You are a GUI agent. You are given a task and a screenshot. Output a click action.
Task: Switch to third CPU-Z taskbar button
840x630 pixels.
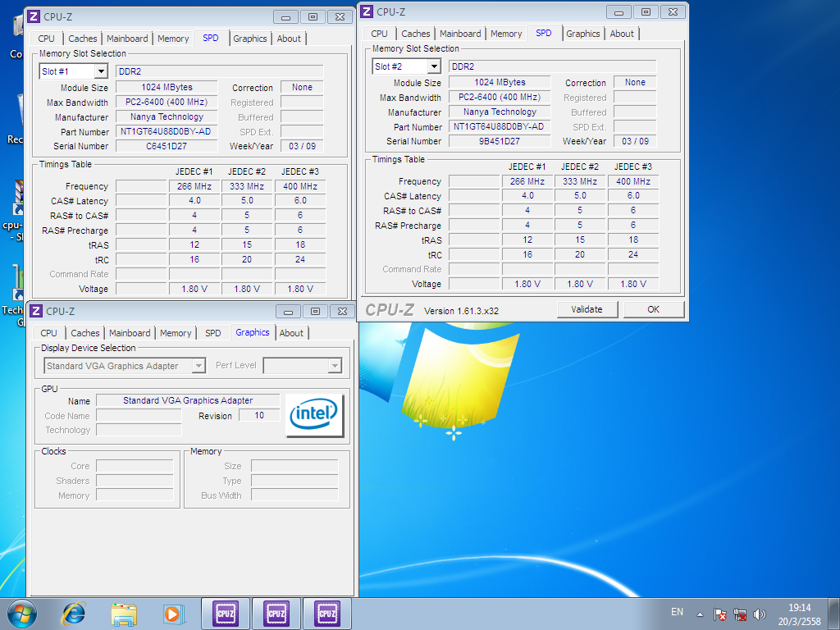tap(327, 614)
